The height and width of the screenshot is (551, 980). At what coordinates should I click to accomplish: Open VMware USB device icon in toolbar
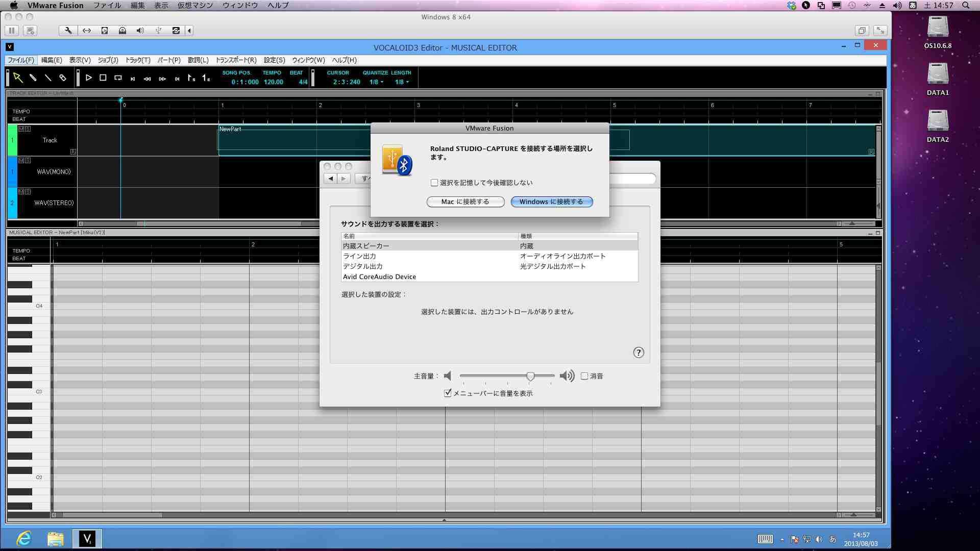pos(158,31)
